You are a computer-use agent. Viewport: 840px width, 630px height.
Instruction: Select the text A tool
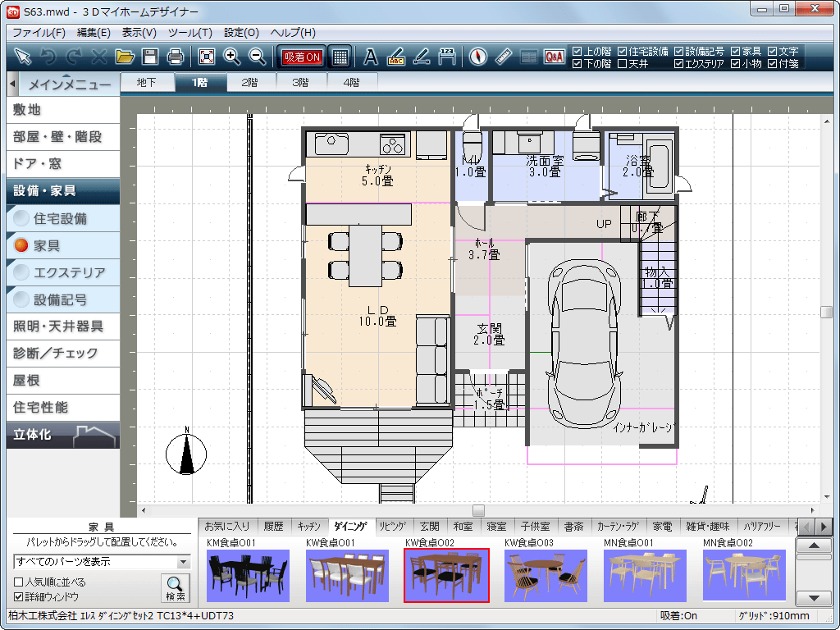370,57
